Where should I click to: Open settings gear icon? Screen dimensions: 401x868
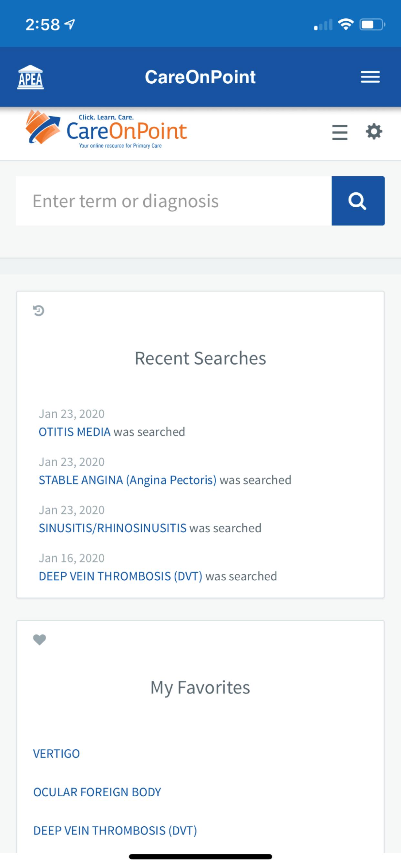(x=374, y=131)
